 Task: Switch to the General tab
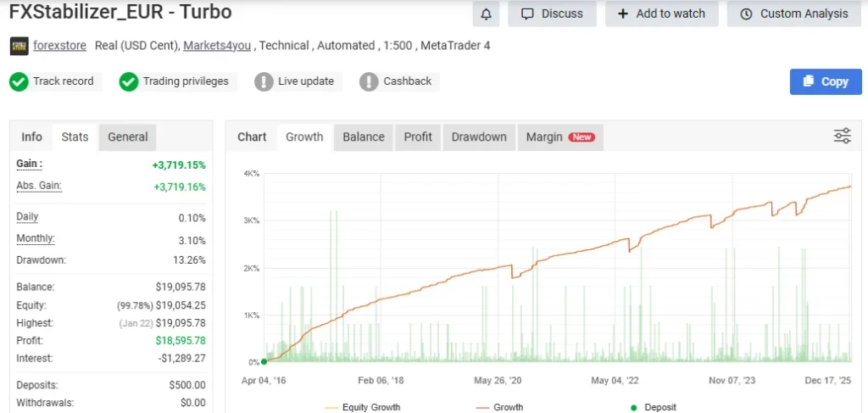tap(128, 137)
